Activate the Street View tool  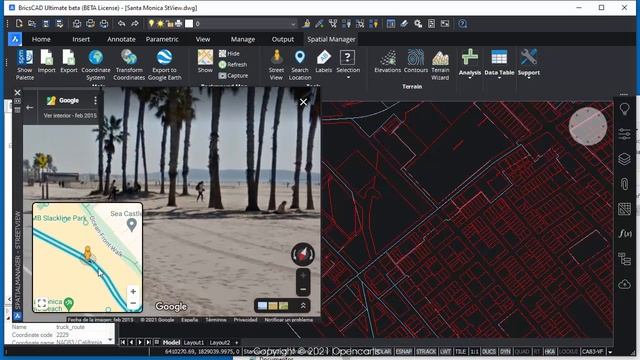coord(276,64)
